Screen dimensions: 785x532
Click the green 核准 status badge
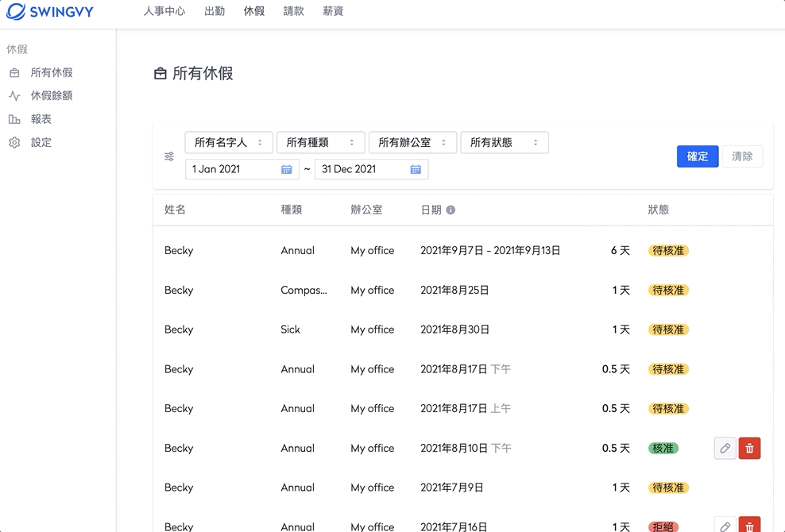coord(663,449)
